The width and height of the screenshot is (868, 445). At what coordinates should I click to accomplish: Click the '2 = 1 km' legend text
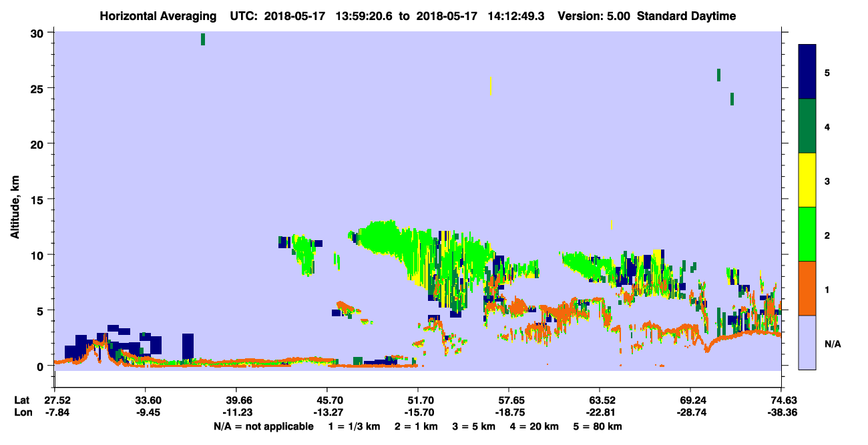point(416,426)
